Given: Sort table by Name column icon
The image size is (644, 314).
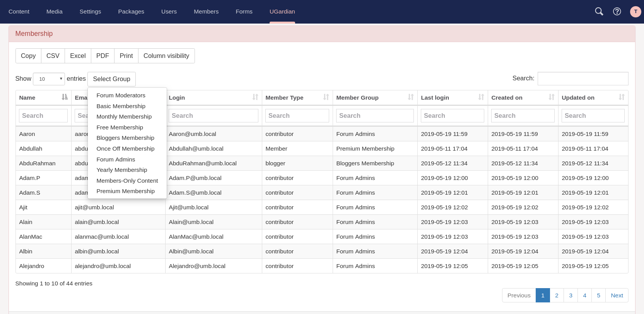Looking at the screenshot, I should (65, 97).
